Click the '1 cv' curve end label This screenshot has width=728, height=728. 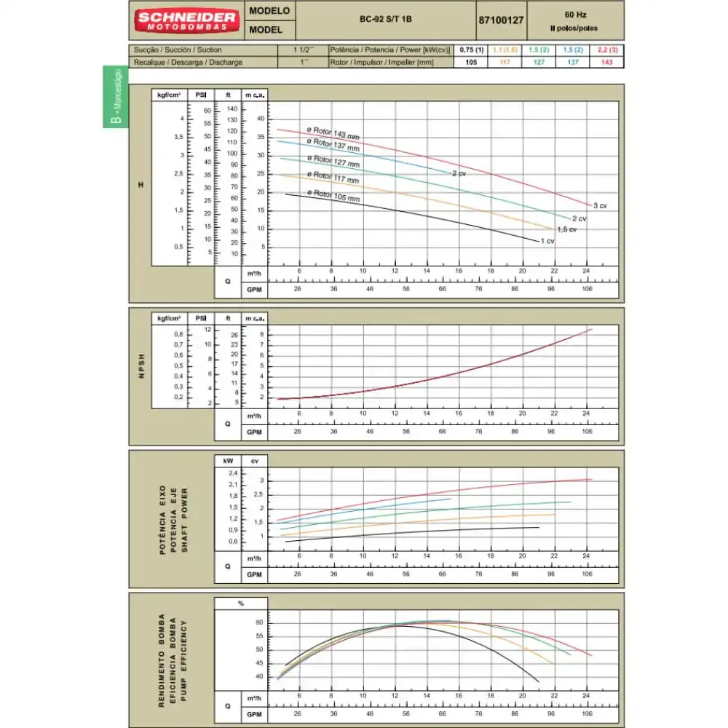tap(547, 241)
